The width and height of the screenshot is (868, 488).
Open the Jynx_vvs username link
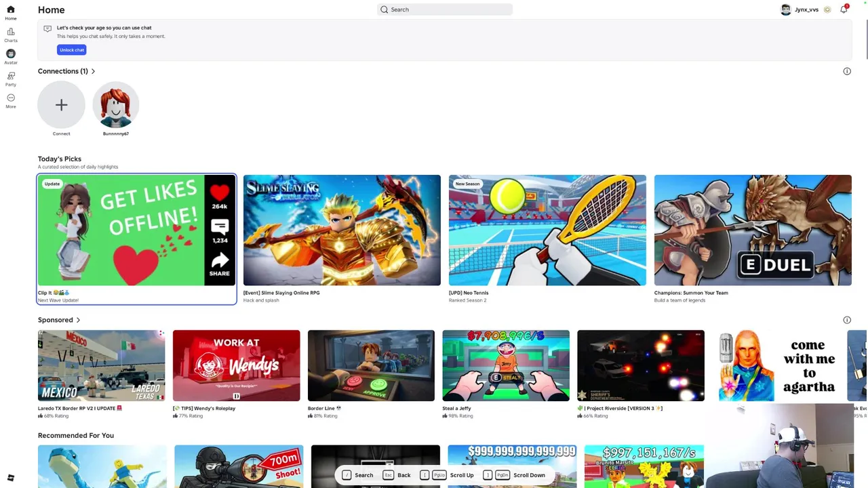click(806, 9)
